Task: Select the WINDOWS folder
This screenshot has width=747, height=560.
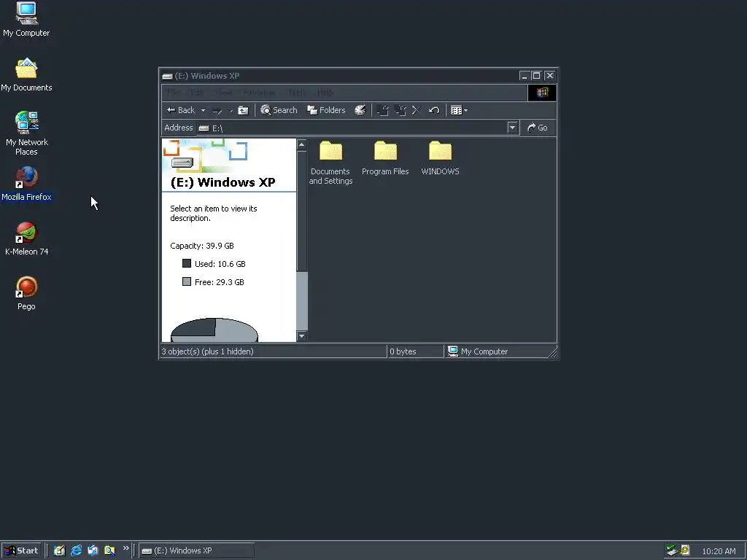Action: (x=440, y=158)
